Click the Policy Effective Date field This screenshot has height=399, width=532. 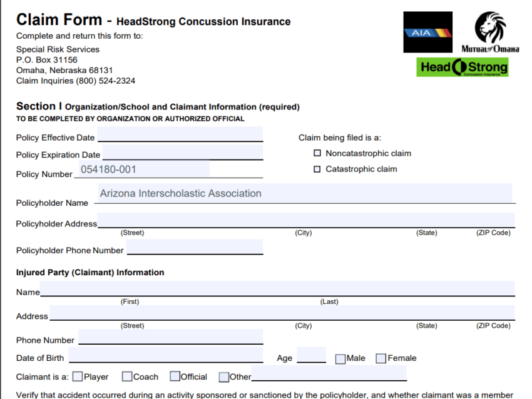click(x=180, y=134)
